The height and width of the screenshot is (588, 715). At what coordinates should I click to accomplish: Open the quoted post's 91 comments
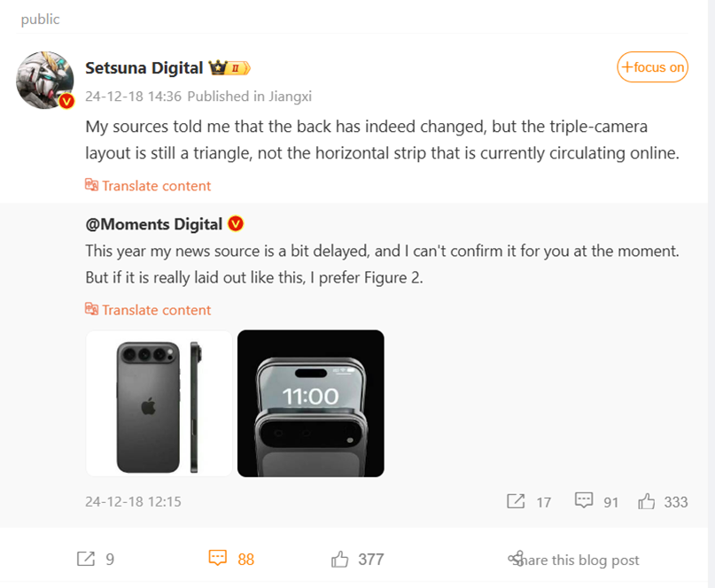click(x=596, y=501)
